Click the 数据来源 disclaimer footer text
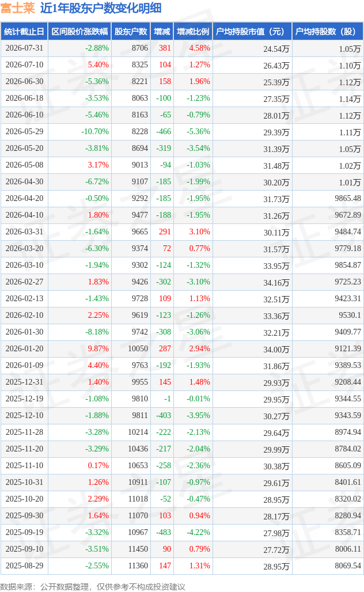Viewport: 364px width, 592px height. (93, 587)
